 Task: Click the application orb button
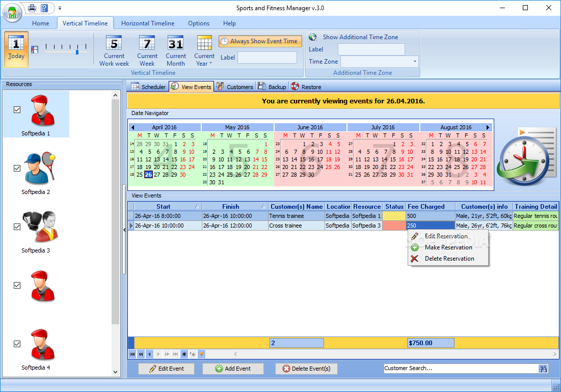pyautogui.click(x=13, y=12)
